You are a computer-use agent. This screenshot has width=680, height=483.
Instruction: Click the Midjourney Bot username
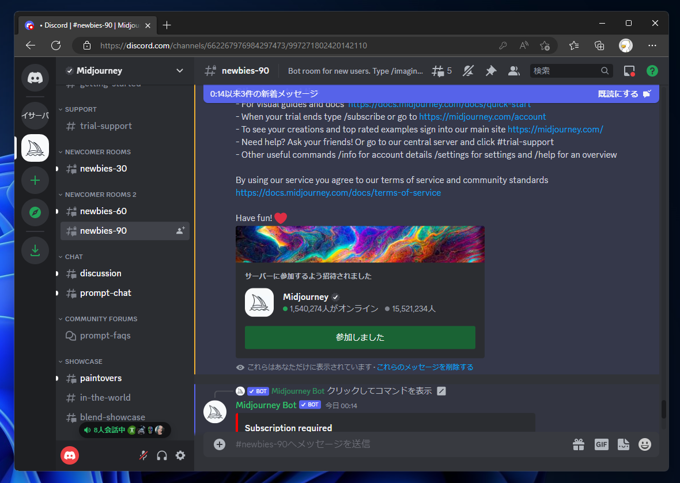[x=266, y=405]
